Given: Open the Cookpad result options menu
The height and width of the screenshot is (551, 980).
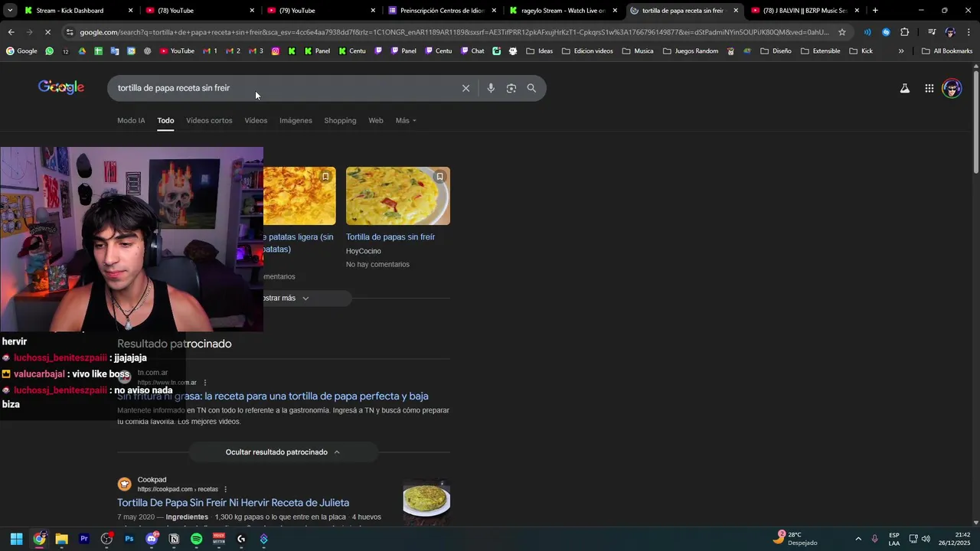Looking at the screenshot, I should (x=225, y=489).
